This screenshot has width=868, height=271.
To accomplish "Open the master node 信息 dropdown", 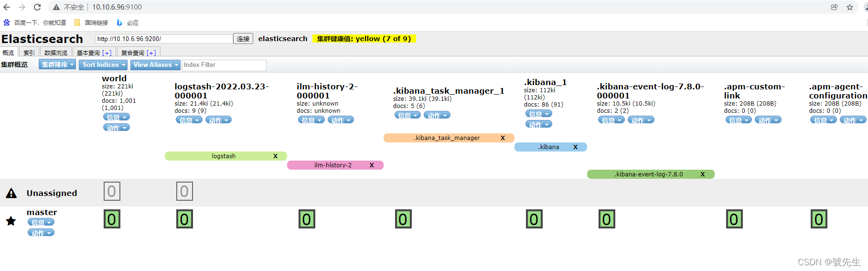I will pos(41,222).
